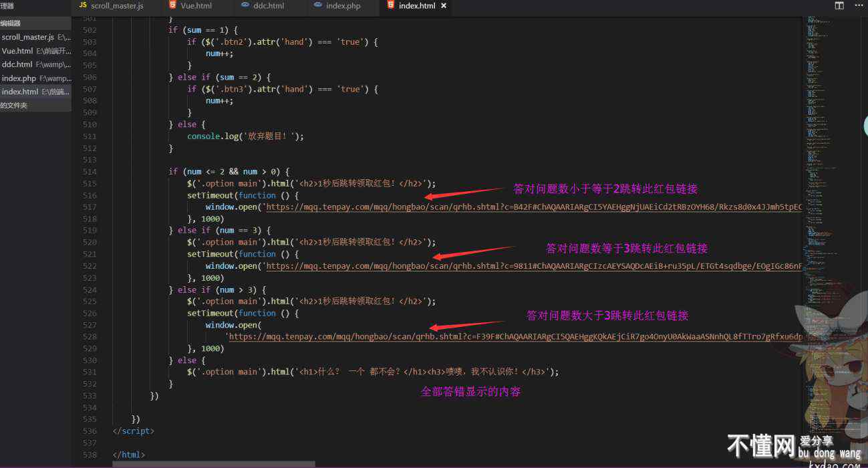The image size is (868, 468).
Task: Click the tenpay URL on line 528
Action: point(514,337)
